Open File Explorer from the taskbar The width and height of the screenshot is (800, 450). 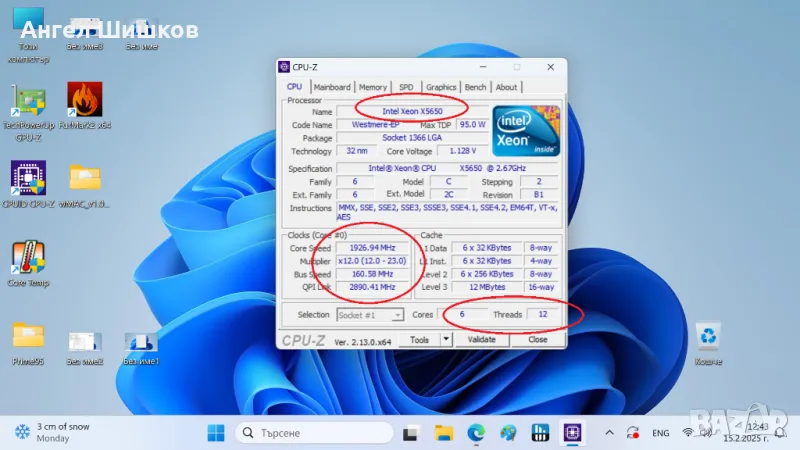[x=443, y=432]
